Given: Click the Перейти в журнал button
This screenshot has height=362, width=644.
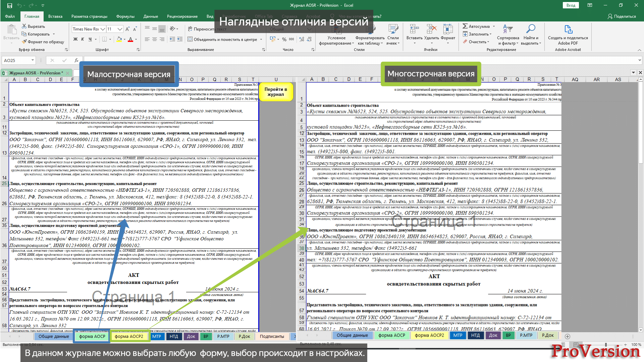Looking at the screenshot, I should click(x=276, y=92).
